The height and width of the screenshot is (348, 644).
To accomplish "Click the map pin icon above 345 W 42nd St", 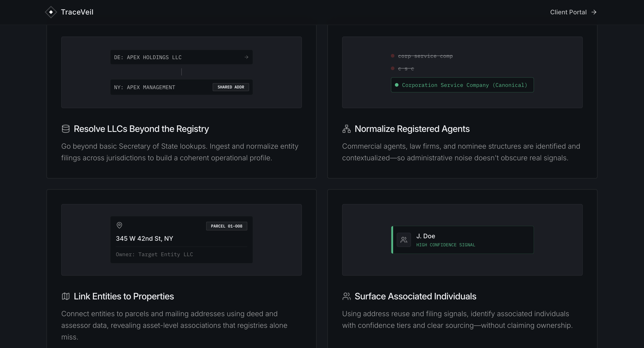I will point(119,225).
